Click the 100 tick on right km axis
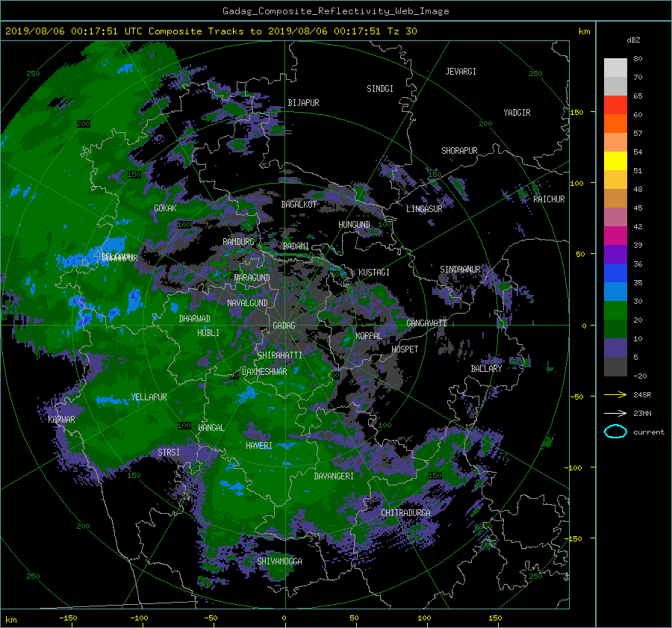 pos(576,183)
